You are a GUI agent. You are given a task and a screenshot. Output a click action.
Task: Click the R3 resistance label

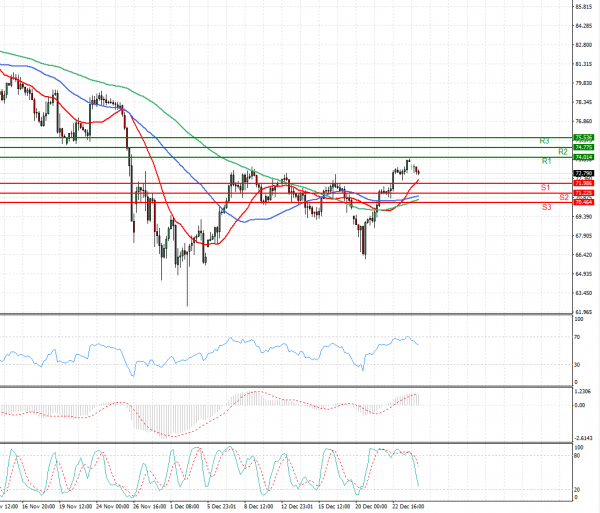pos(544,141)
